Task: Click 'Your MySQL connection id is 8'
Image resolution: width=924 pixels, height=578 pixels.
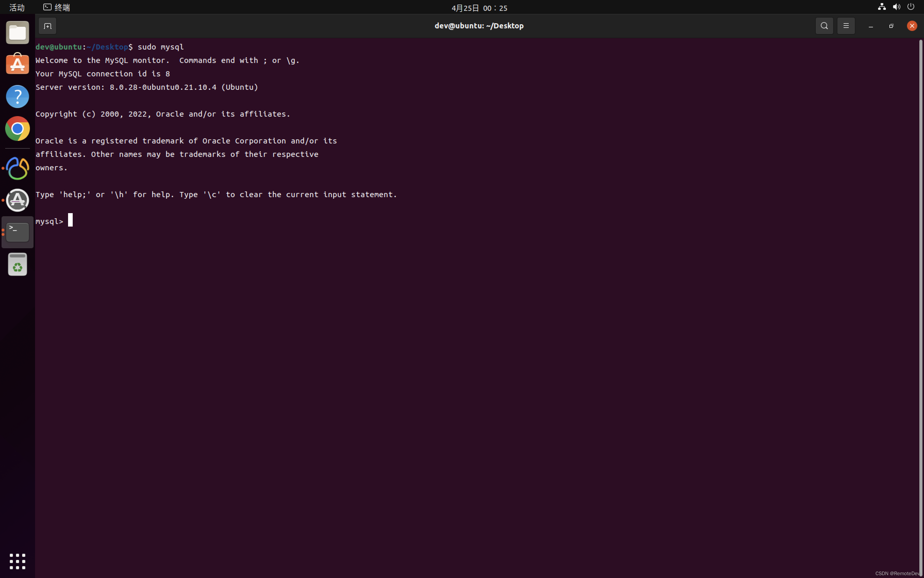Action: (x=103, y=74)
